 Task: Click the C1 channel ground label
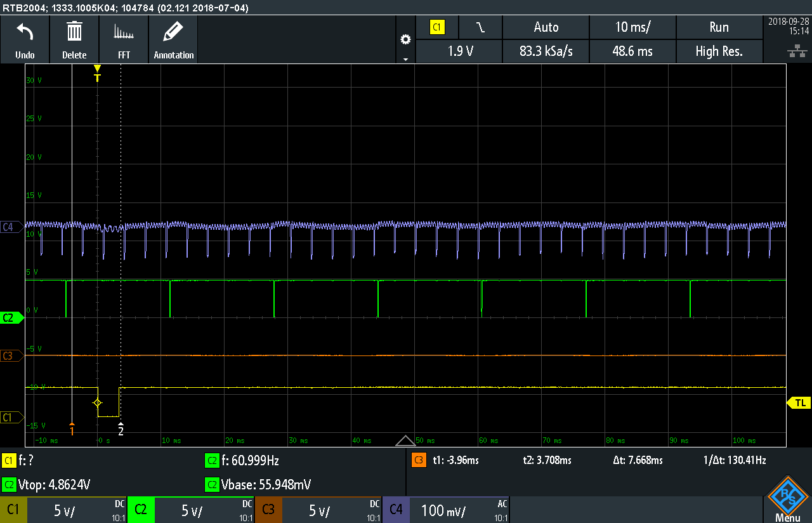point(11,417)
